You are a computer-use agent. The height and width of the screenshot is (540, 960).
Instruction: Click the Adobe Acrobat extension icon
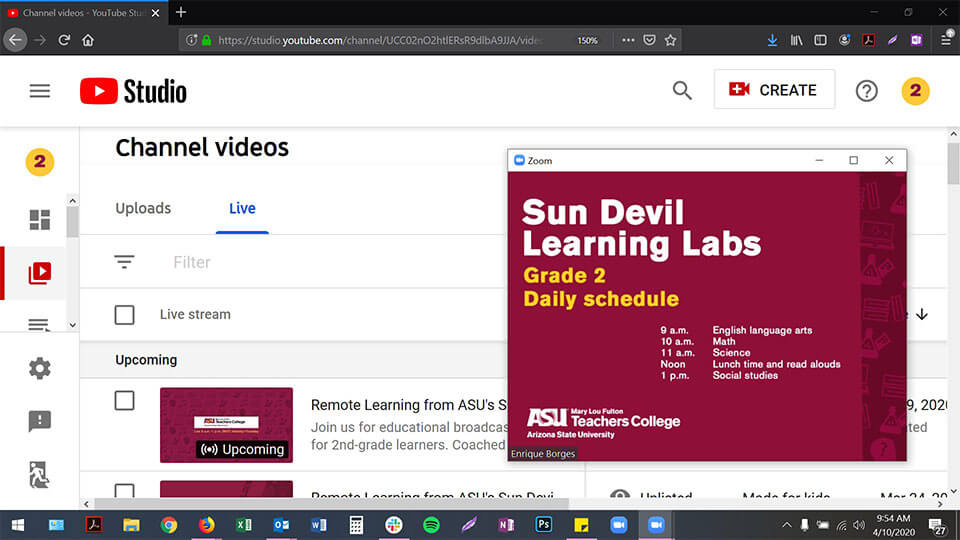pos(868,40)
